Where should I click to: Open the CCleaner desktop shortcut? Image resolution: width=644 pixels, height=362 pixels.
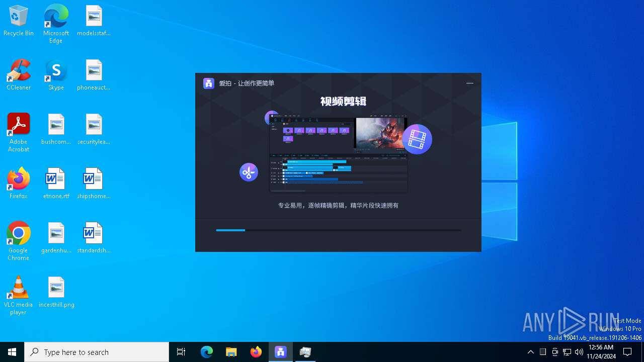[x=19, y=75]
